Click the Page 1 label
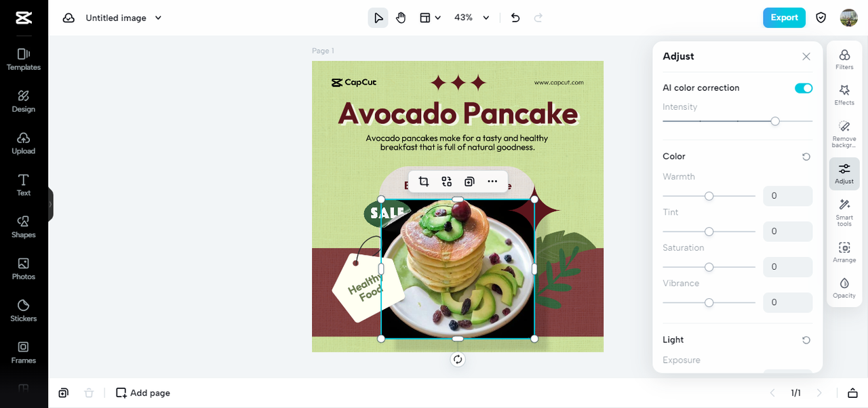Screen dimensions: 868x408 (323, 51)
